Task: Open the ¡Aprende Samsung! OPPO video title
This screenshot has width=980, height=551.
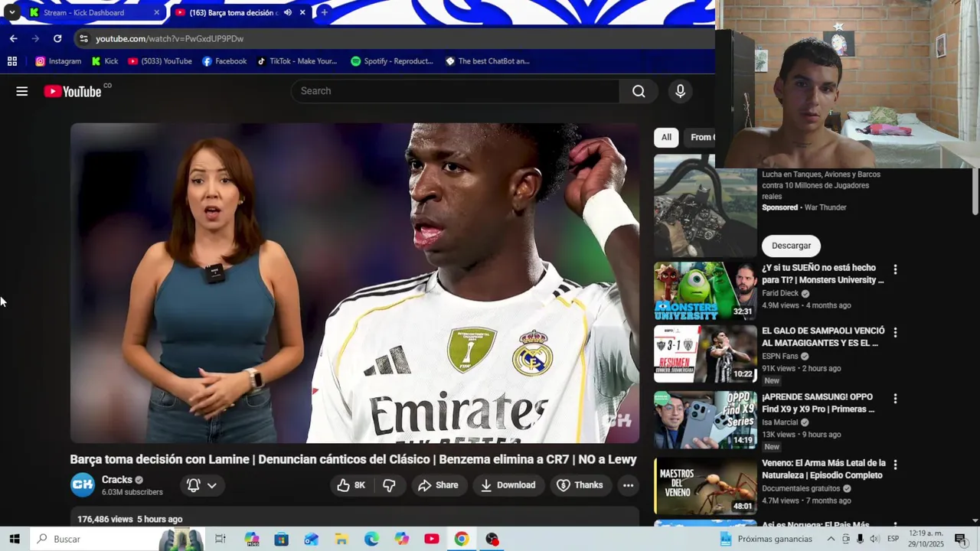Action: [x=818, y=403]
